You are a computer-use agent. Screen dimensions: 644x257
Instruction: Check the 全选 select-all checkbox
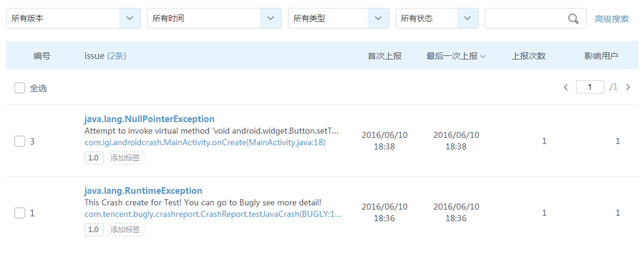coord(20,88)
